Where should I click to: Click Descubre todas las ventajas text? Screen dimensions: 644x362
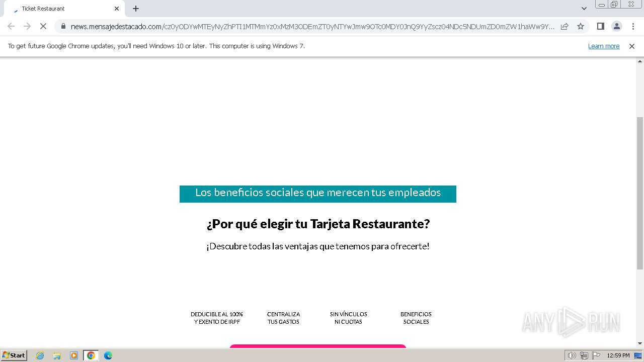pos(318,246)
